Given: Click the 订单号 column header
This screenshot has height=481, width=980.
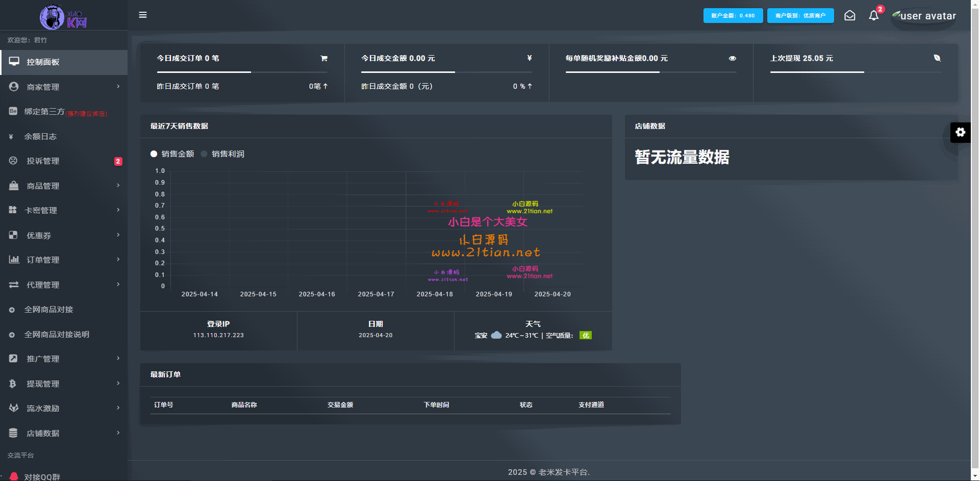Looking at the screenshot, I should click(x=164, y=404).
